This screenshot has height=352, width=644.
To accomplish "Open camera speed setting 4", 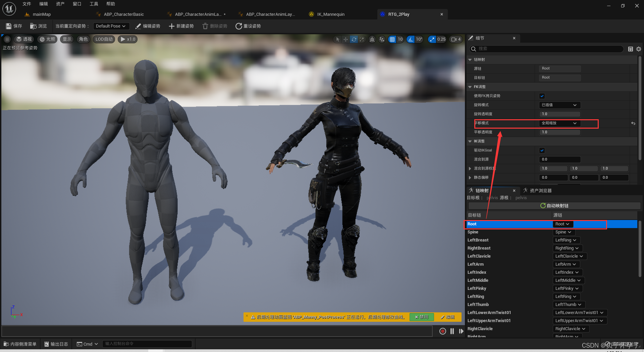I will 456,39.
